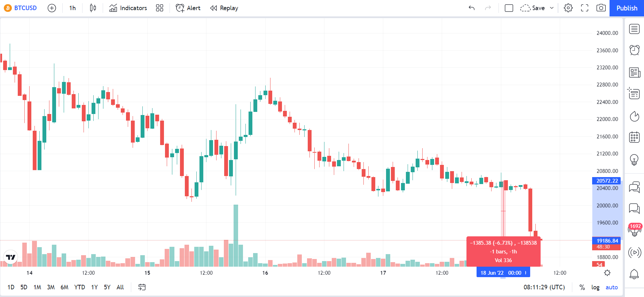Click the Publish button
This screenshot has width=644, height=297.
(627, 8)
